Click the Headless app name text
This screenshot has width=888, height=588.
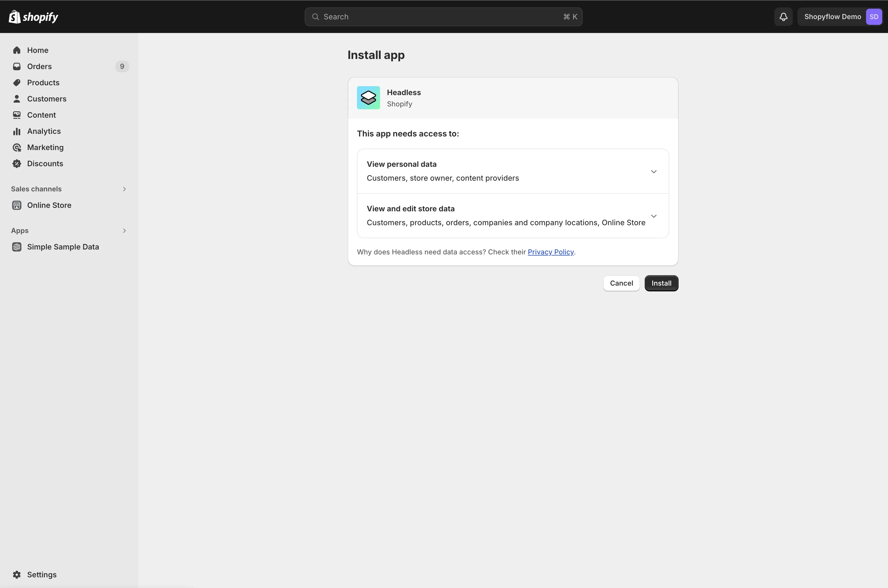(404, 92)
